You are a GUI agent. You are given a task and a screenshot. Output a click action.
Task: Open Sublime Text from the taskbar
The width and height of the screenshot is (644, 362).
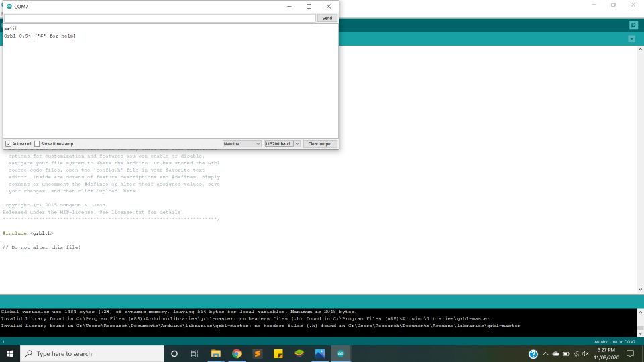(258, 353)
